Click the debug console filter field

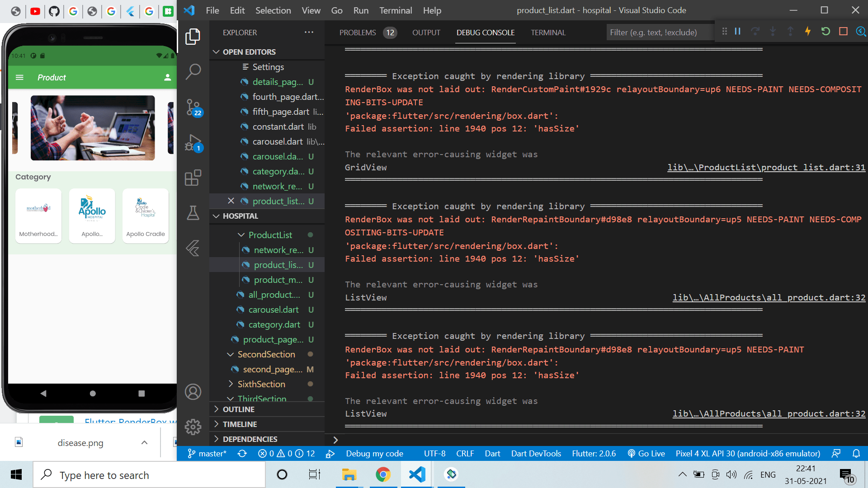658,33
